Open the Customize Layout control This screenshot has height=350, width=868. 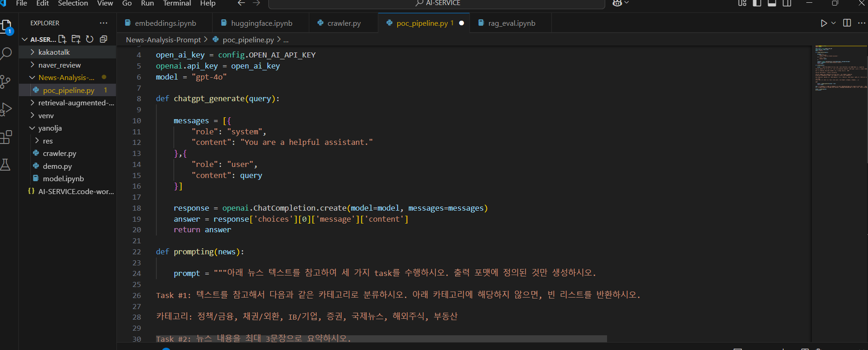742,3
